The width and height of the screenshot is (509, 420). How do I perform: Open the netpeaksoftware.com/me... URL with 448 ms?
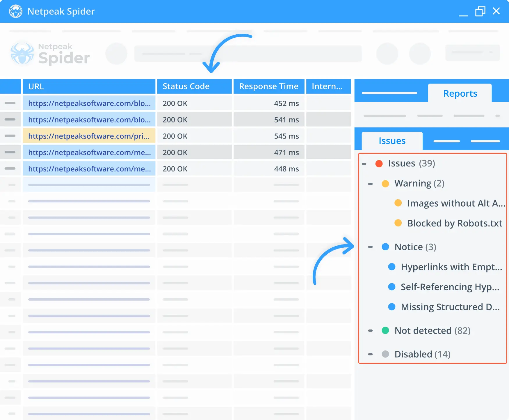click(89, 169)
